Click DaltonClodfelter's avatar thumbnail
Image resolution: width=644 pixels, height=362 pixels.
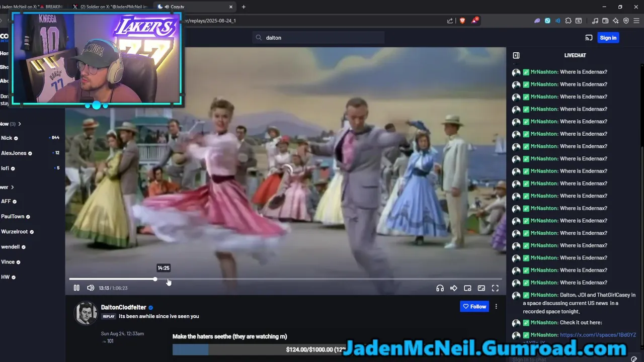click(x=86, y=313)
